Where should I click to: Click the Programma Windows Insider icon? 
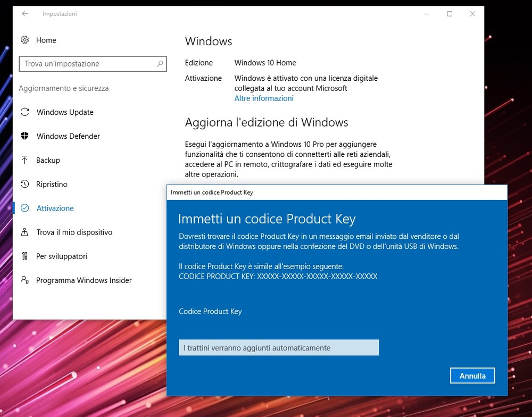[x=24, y=280]
